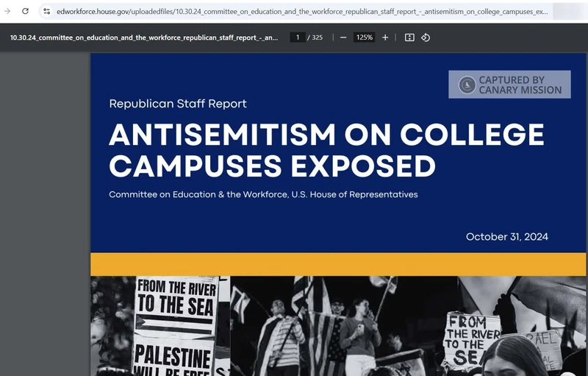This screenshot has height=376, width=588.
Task: Click the Republican Staff Report heading
Action: coord(178,104)
